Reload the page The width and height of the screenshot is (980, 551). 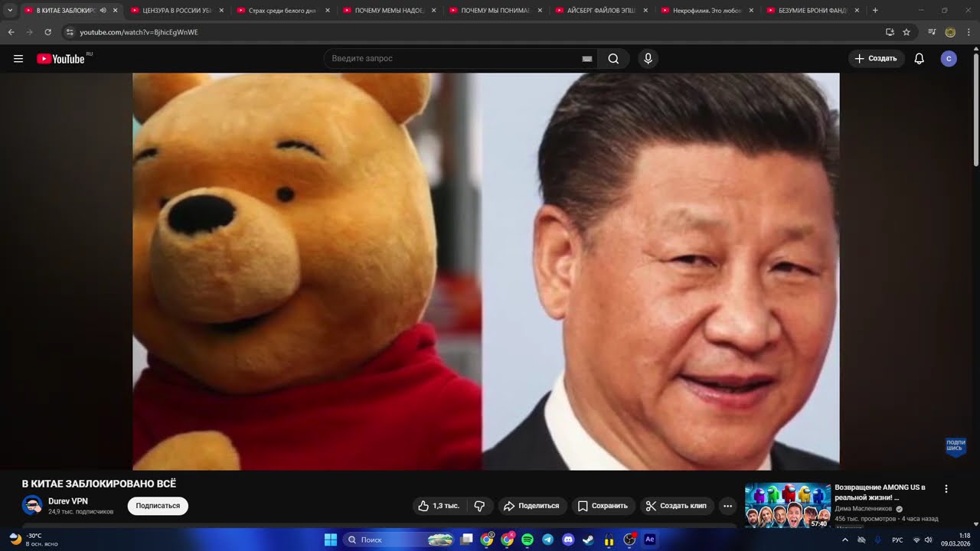47,32
